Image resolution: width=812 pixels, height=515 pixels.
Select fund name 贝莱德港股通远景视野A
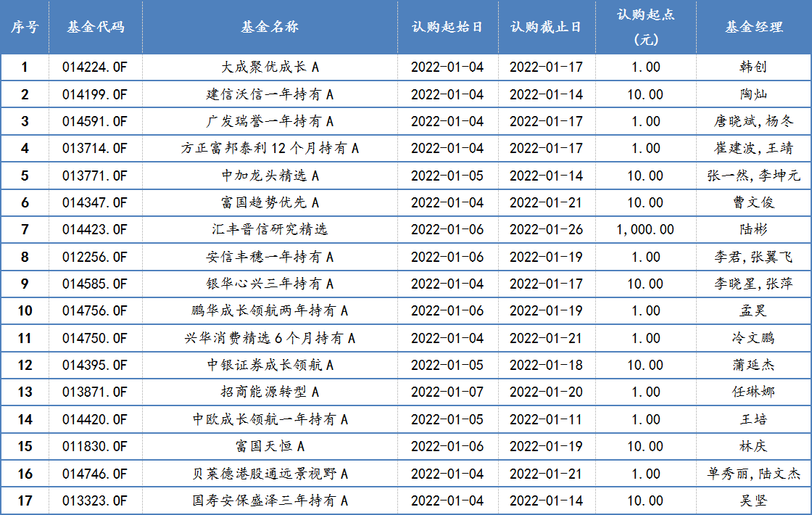pyautogui.click(x=270, y=474)
